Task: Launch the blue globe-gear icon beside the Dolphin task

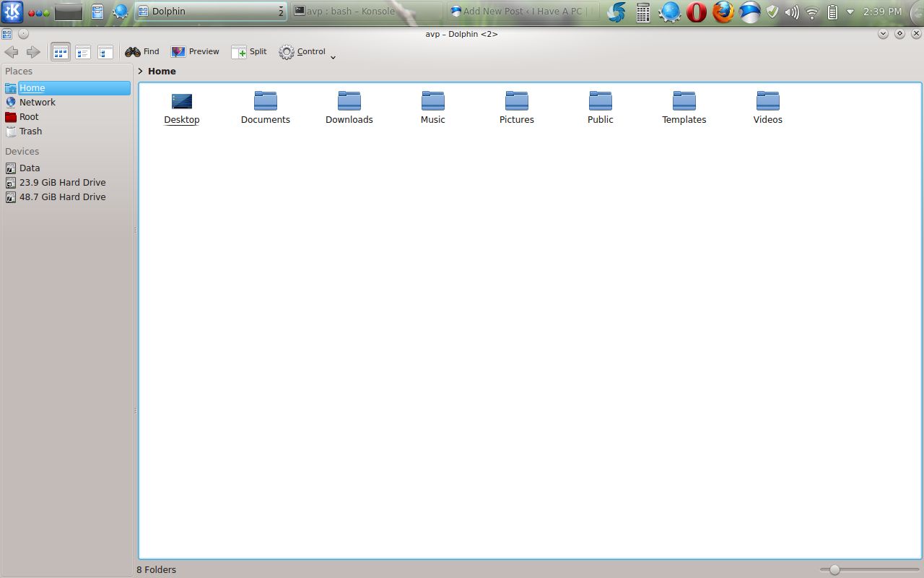Action: pyautogui.click(x=120, y=12)
